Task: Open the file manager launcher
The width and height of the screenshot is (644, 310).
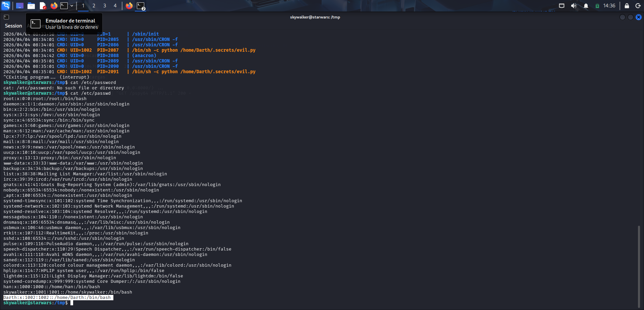Action: (x=31, y=6)
